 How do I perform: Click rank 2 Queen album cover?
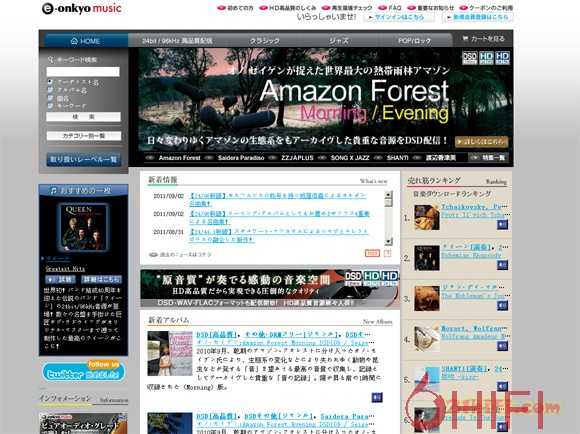point(427,258)
